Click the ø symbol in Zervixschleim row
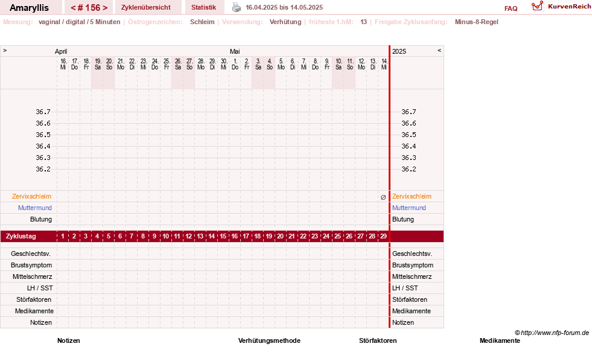Viewport: 592px width, 364px height. click(383, 197)
